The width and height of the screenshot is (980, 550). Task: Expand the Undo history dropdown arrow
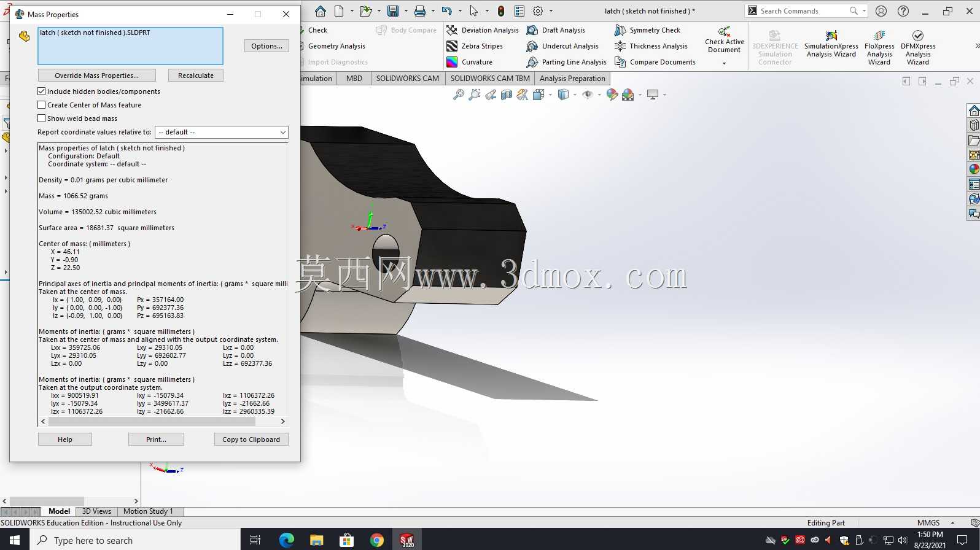(x=460, y=11)
